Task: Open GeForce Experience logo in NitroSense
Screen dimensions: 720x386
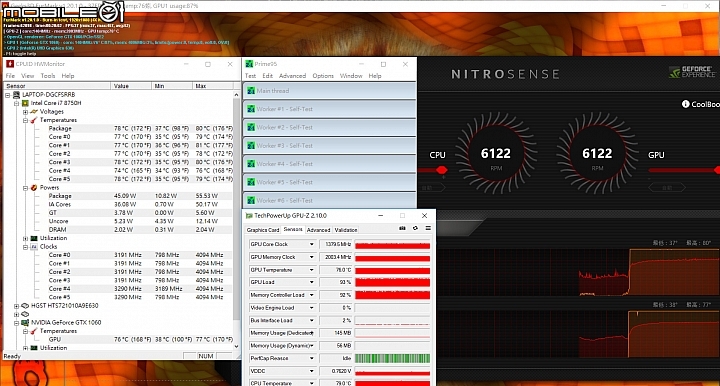Action: [692, 72]
